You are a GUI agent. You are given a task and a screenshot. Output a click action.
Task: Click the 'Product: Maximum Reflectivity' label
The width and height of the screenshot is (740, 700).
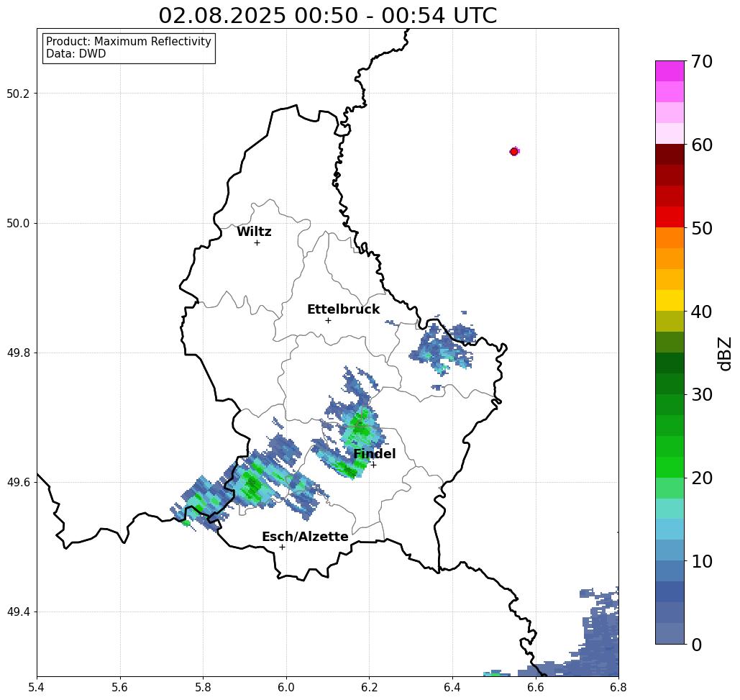[128, 42]
